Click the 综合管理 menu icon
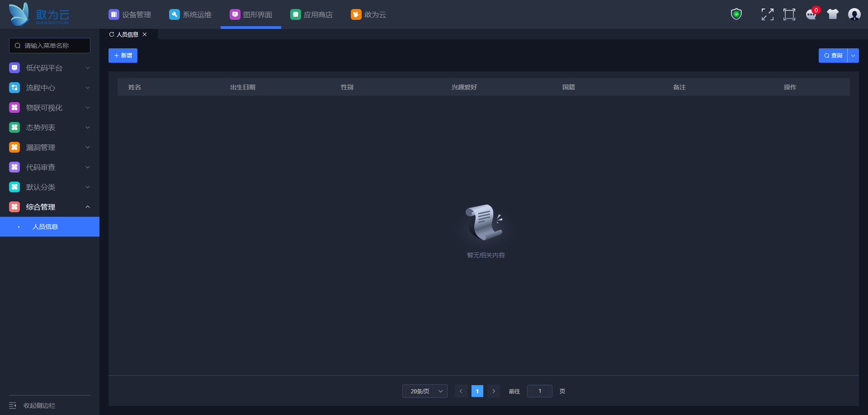Image resolution: width=868 pixels, height=415 pixels. point(14,207)
